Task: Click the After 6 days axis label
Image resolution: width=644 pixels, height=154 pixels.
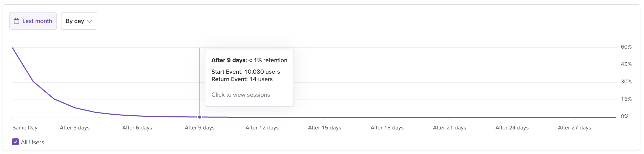Action: click(x=137, y=128)
